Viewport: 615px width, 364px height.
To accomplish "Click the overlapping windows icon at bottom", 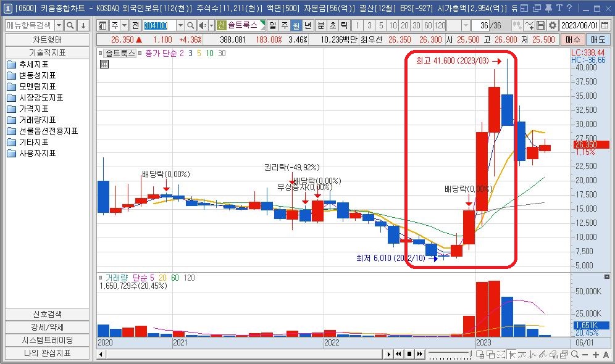I will 490,355.
